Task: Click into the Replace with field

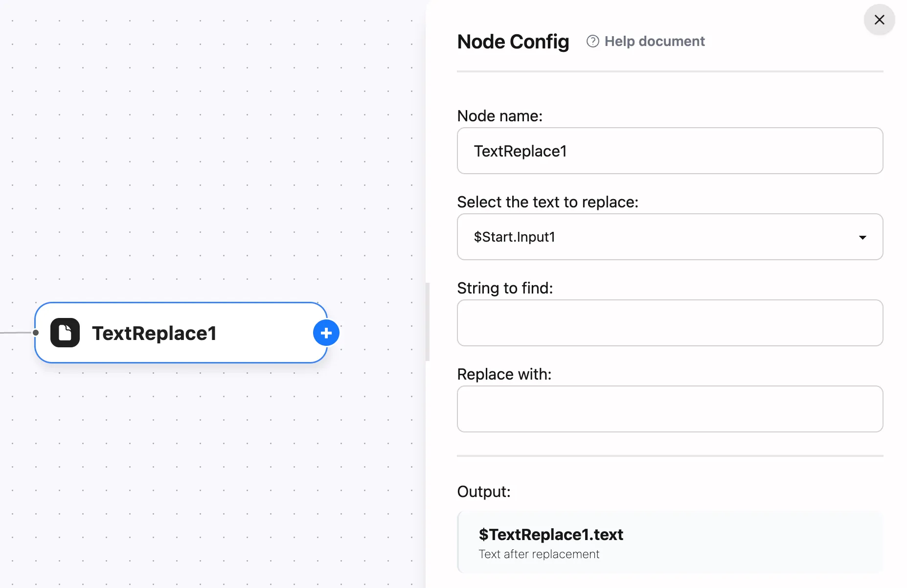Action: click(669, 409)
